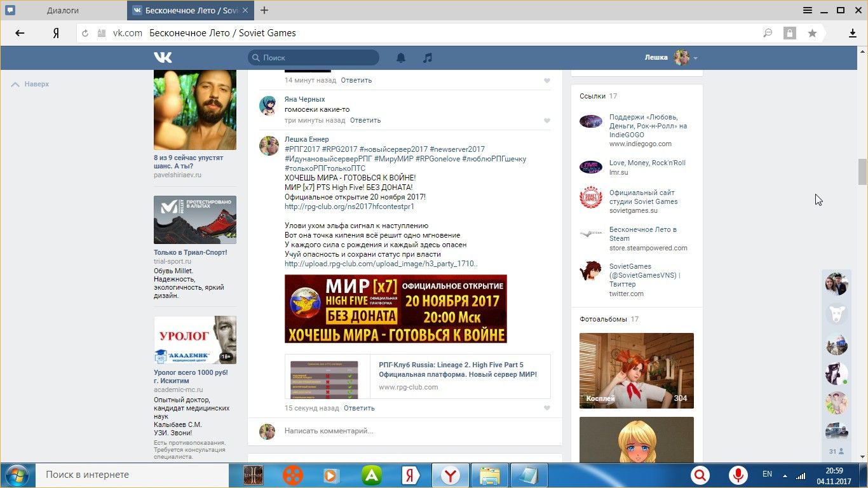Select the Бесконечное Лето / Soviet Games tab

tap(191, 10)
